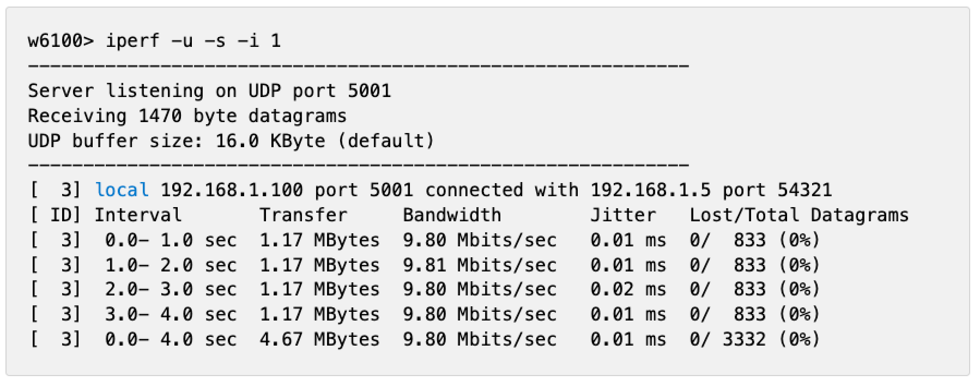Click the '3.0- 4.0 sec' interval entry
Screen dimensions: 980x387
coord(171,315)
